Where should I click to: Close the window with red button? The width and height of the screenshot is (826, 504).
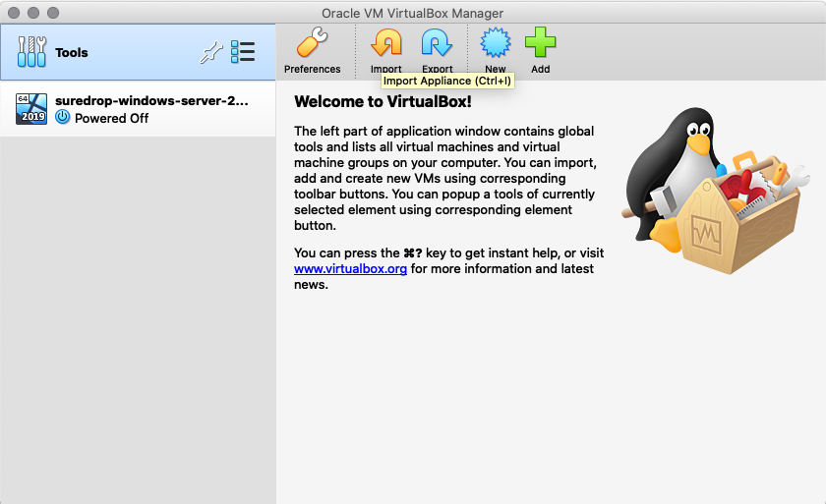click(14, 13)
